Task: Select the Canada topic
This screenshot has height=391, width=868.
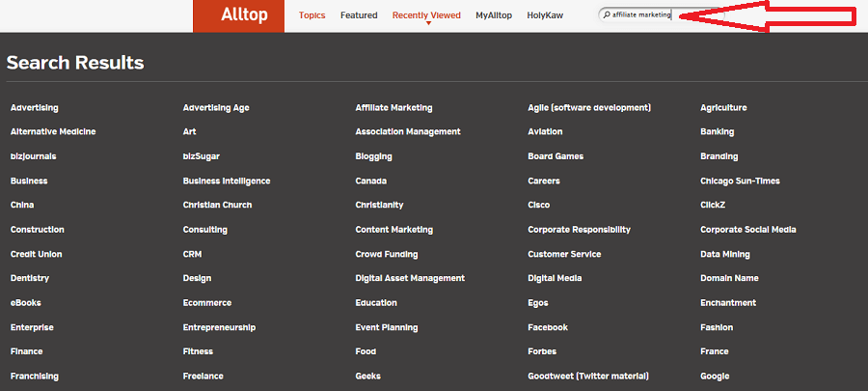Action: click(371, 181)
